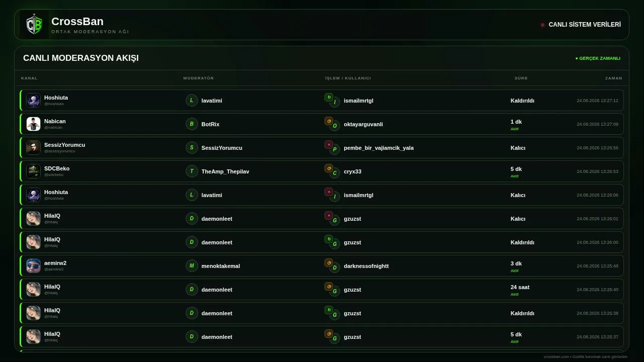Click the Gerçek Zamanlı live indicator

click(x=598, y=58)
